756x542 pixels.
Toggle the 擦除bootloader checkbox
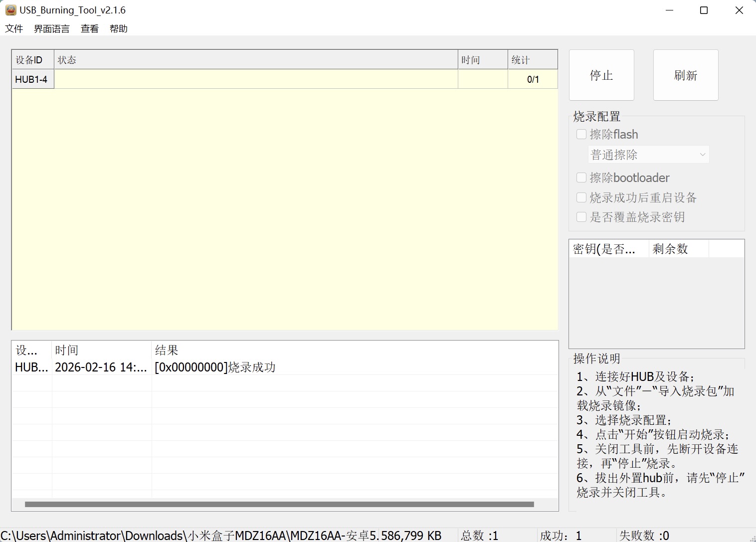(x=581, y=178)
